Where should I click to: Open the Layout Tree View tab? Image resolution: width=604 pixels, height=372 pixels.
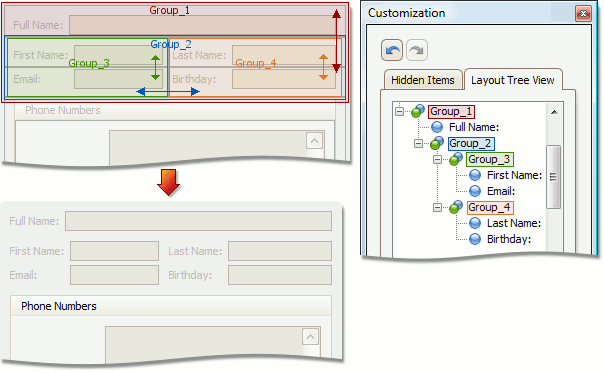click(513, 80)
